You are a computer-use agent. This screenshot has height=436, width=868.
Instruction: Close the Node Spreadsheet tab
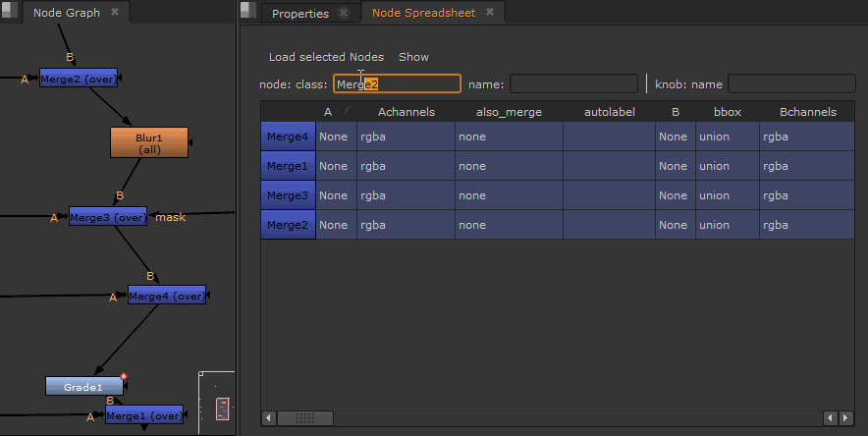click(491, 14)
